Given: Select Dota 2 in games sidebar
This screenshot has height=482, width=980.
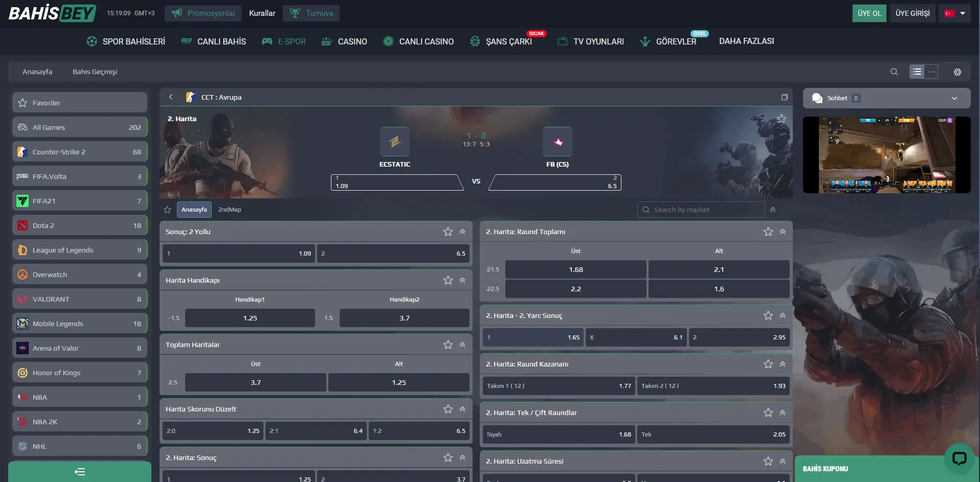Looking at the screenshot, I should (80, 225).
